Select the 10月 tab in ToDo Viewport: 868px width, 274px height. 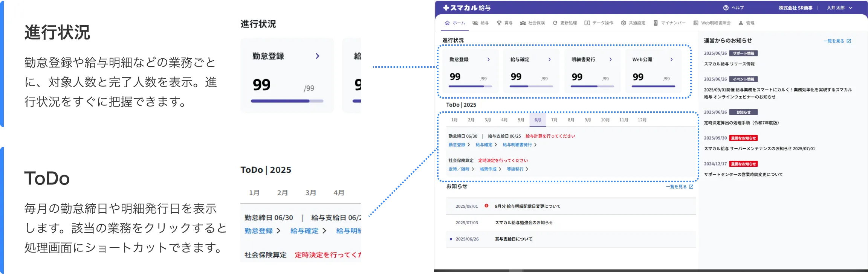(605, 120)
